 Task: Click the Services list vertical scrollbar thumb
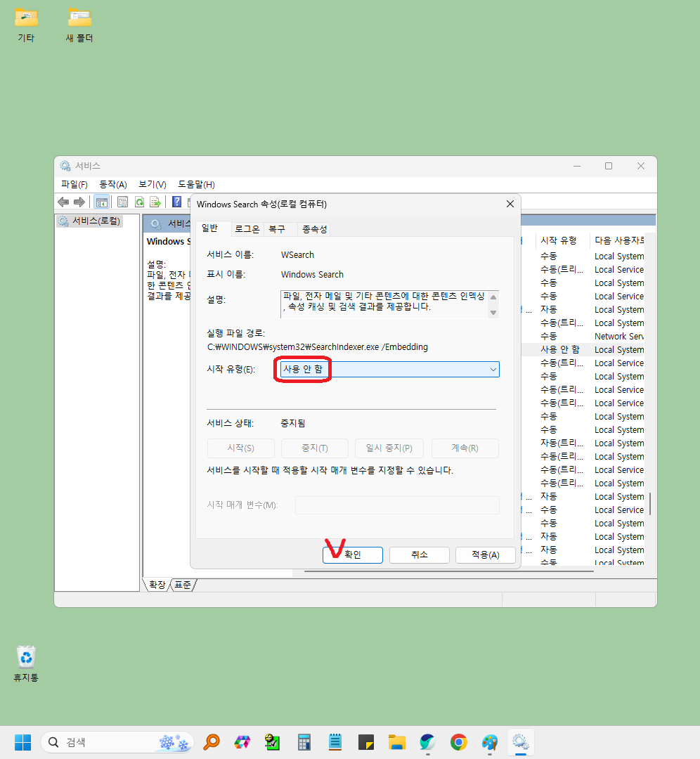(x=649, y=504)
